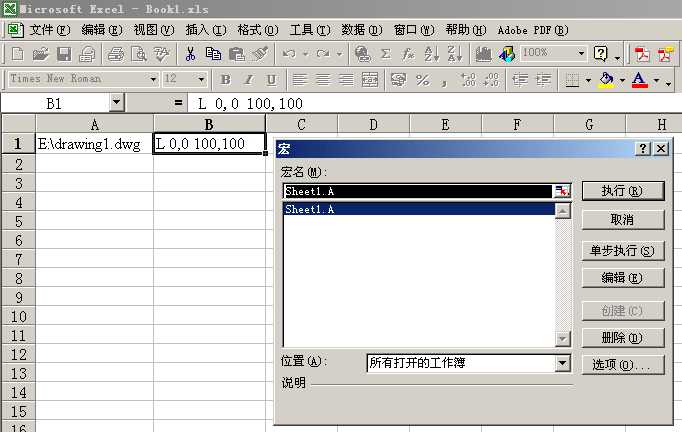This screenshot has height=432, width=682.
Task: Open the 文件(F) menu
Action: click(50, 30)
